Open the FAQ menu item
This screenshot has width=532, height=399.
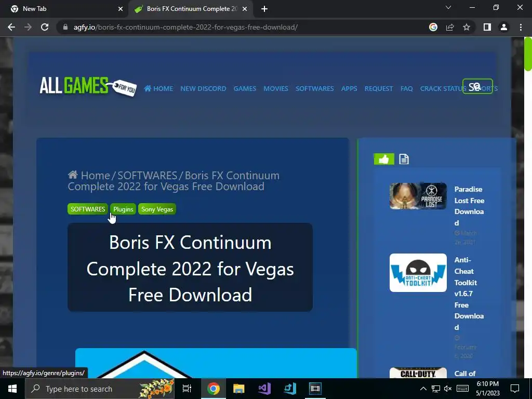(x=406, y=88)
